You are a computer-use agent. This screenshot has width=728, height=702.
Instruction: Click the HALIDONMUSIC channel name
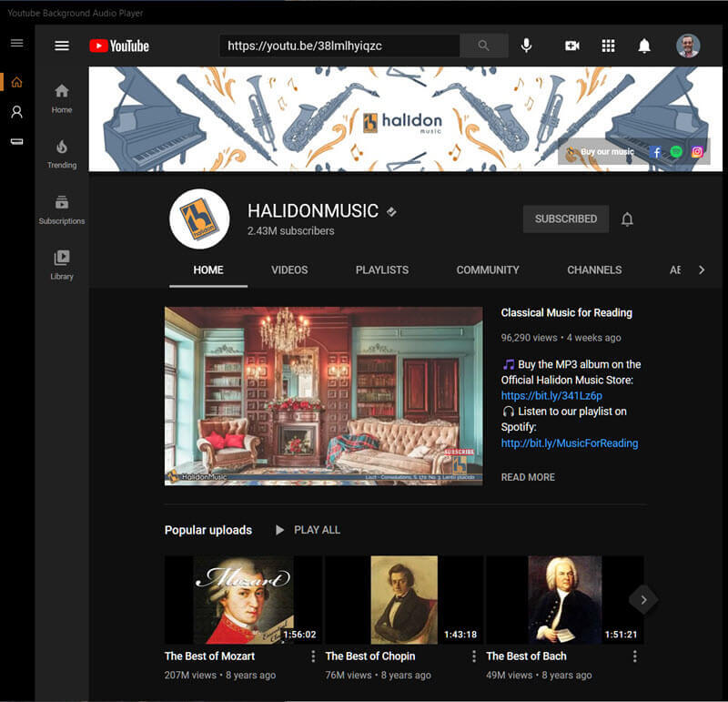(x=313, y=211)
